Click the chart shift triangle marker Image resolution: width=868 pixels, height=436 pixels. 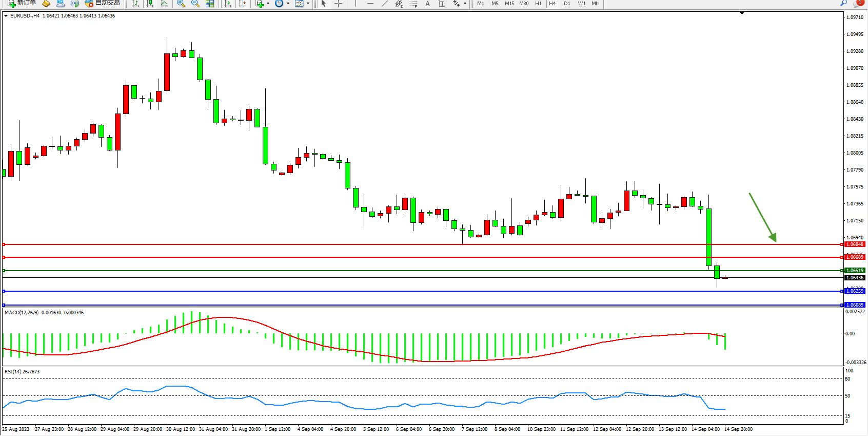click(x=742, y=13)
